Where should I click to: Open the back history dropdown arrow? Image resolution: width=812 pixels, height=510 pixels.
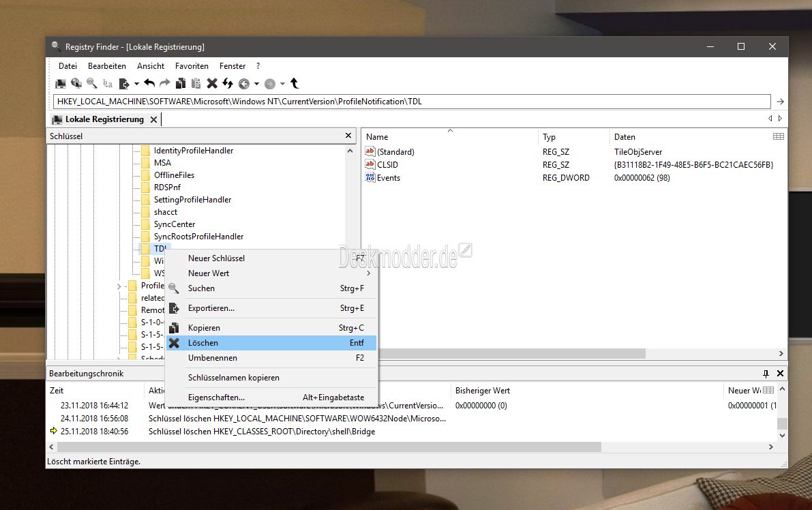(x=256, y=84)
